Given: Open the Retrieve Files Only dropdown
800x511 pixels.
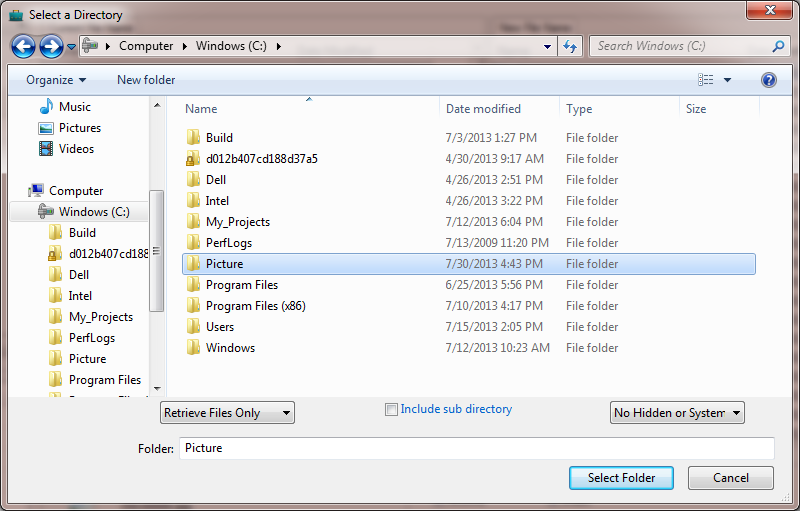Looking at the screenshot, I should point(227,413).
